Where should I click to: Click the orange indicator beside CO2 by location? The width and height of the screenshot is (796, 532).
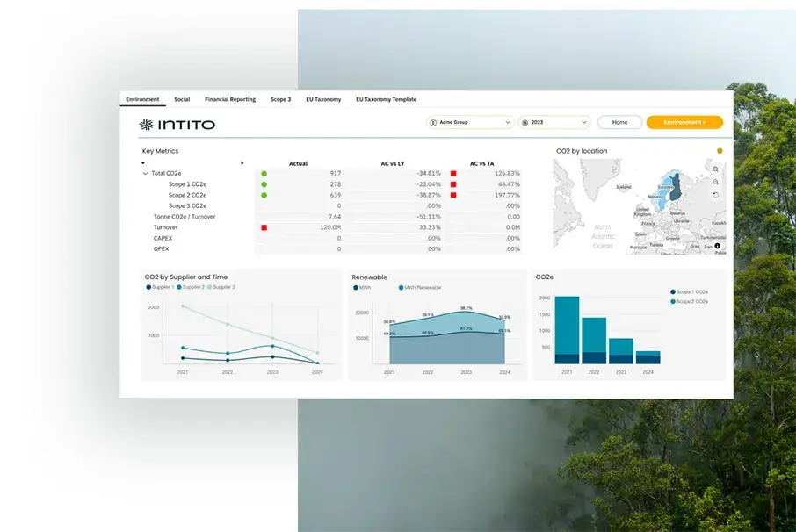point(720,151)
